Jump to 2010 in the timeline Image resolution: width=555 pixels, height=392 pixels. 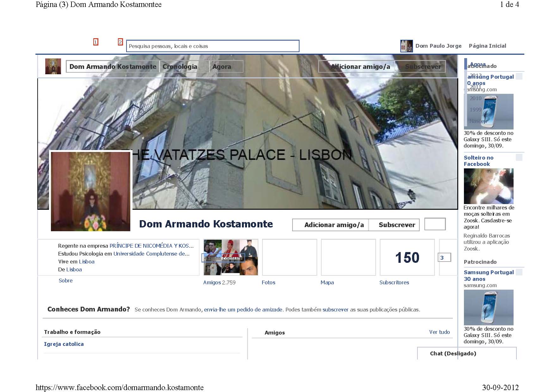pyautogui.click(x=475, y=99)
